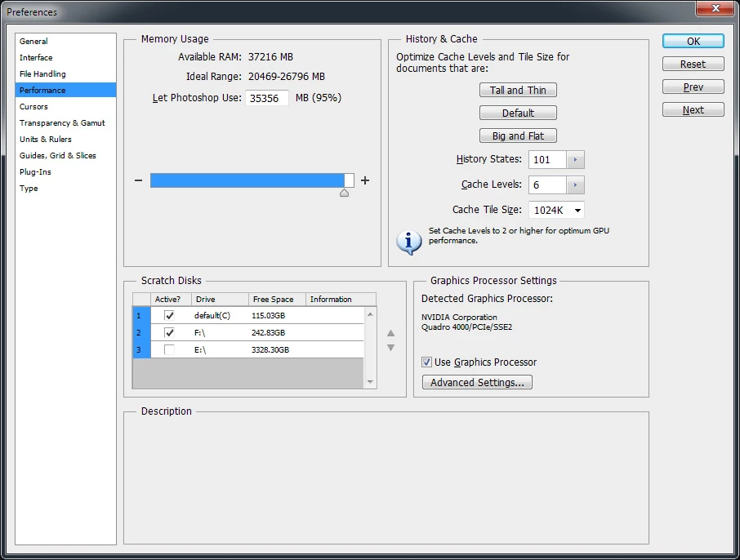Click the Drive column header
Viewport: 740px width, 560px height.
point(220,299)
